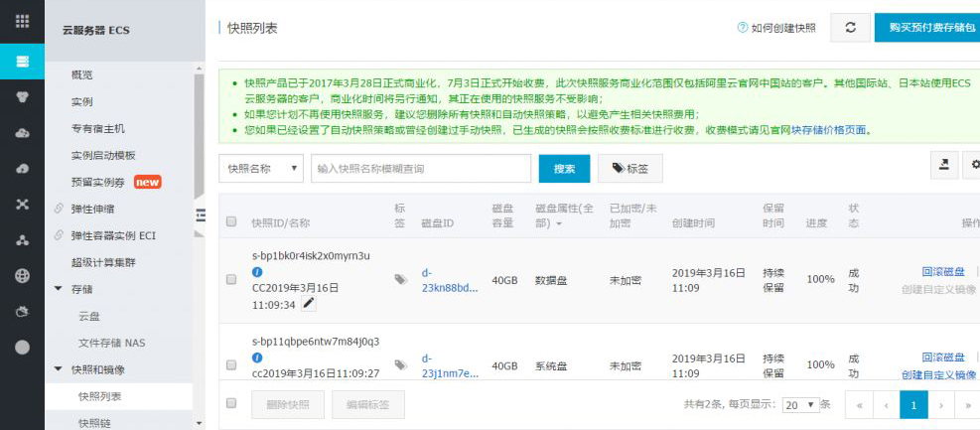This screenshot has width=980, height=430.
Task: Click the info icon under s-bp1bk0r4isk2x0myrn3u
Action: 257,272
